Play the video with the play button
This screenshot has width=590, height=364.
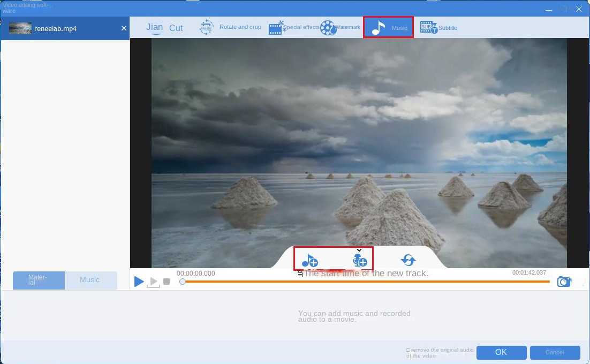(139, 282)
